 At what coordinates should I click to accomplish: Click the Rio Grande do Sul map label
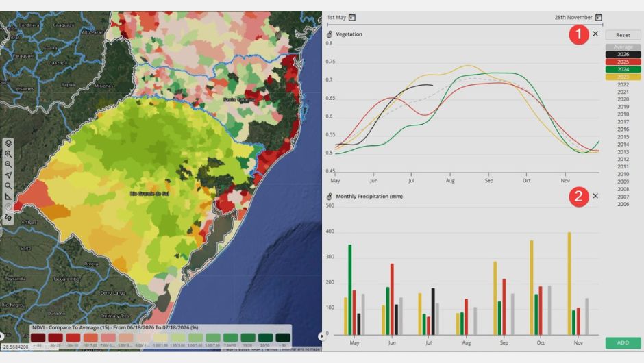click(x=149, y=193)
